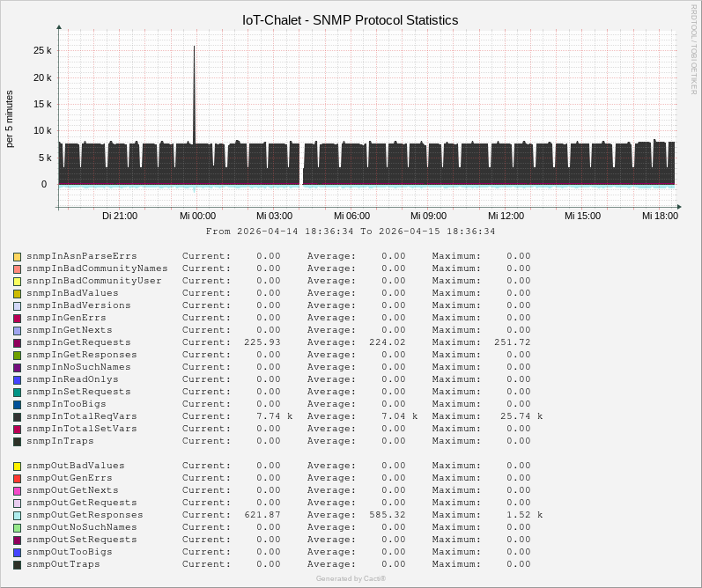Viewport: 702px width, 588px height.
Task: Click the snmpOutBadValues yellow legend swatch
Action: pyautogui.click(x=17, y=466)
